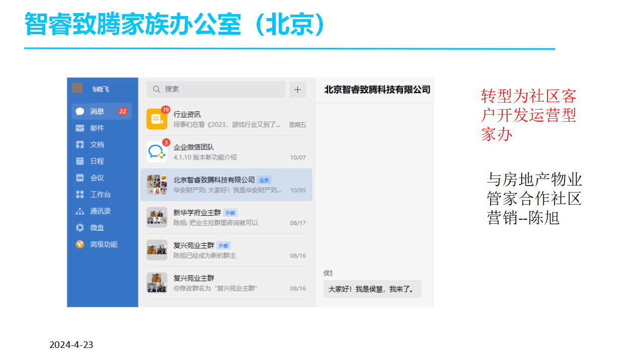This screenshot has height=362, width=644.
Task: Click the 企业微信团队 logo icon
Action: point(156,152)
